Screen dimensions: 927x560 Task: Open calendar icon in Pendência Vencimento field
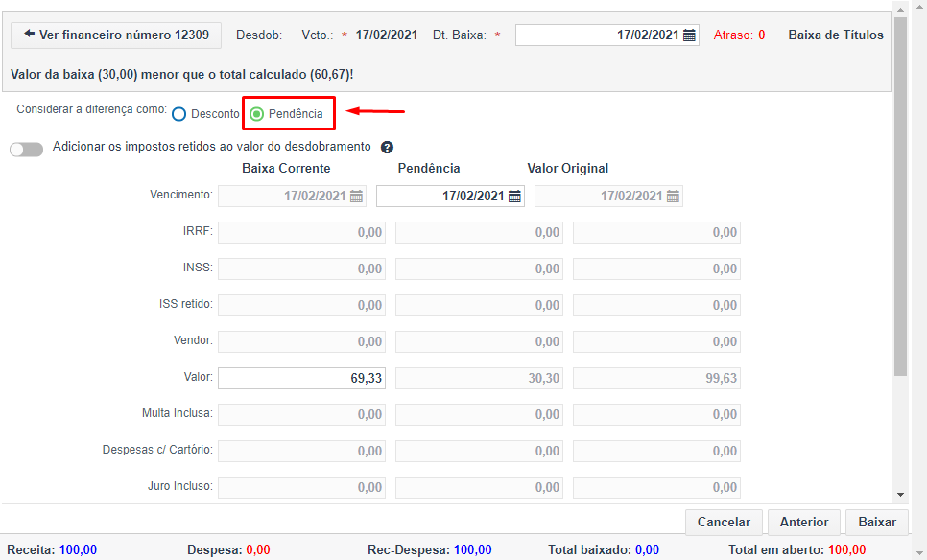click(515, 197)
